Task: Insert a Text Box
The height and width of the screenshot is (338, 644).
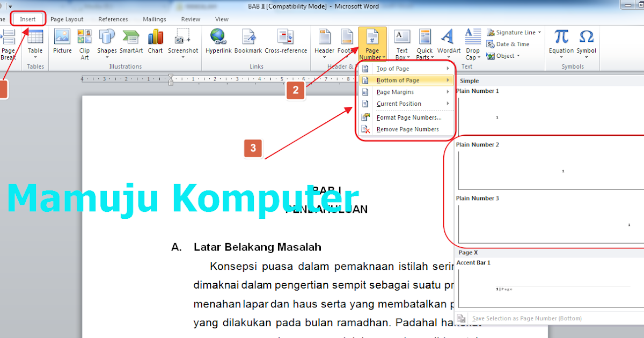Action: (402, 44)
